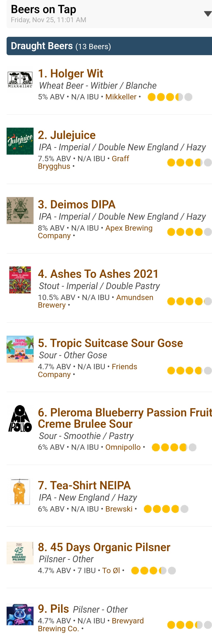The image size is (212, 644).
Task: Click the Tea-Shirt NEIPA orange shirt icon
Action: point(20,492)
